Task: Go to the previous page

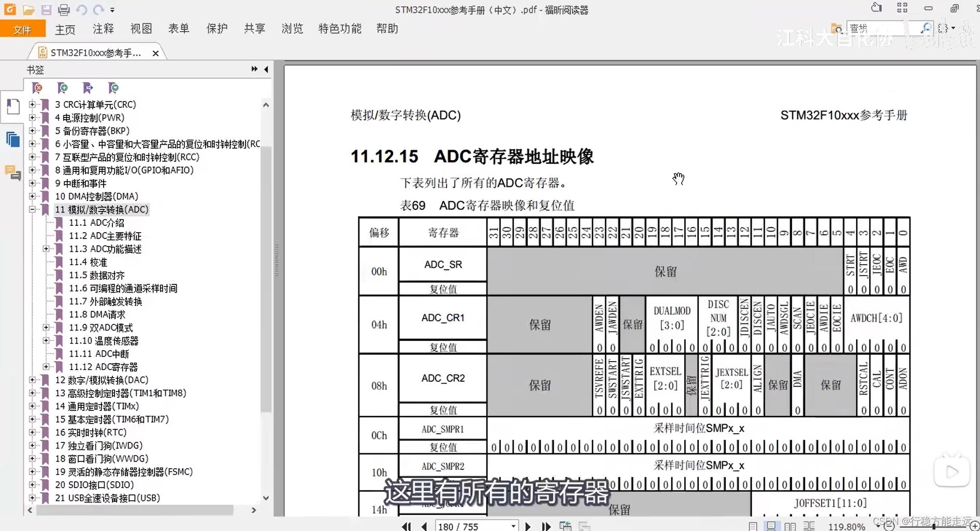Action: tap(424, 526)
